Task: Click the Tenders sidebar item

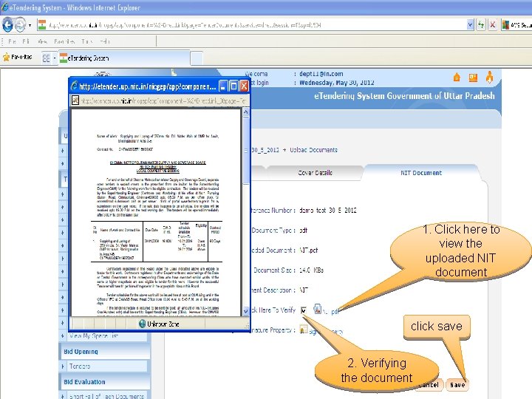Action: point(79,366)
